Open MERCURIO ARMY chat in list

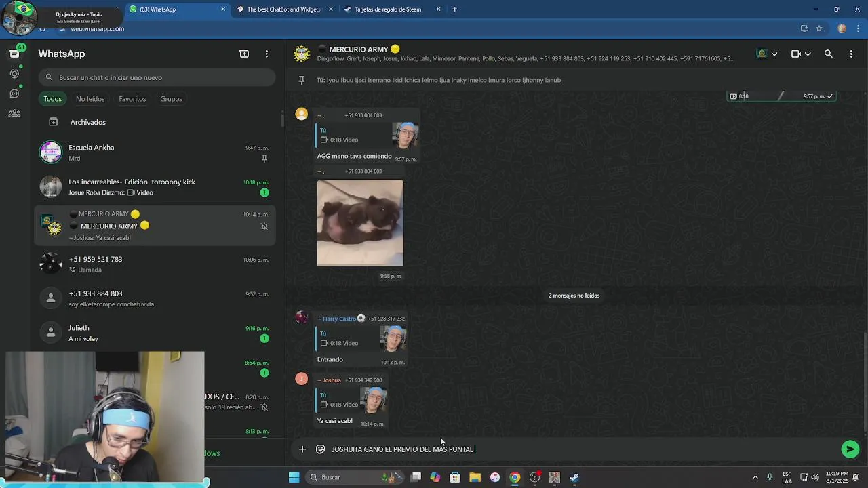(x=155, y=225)
